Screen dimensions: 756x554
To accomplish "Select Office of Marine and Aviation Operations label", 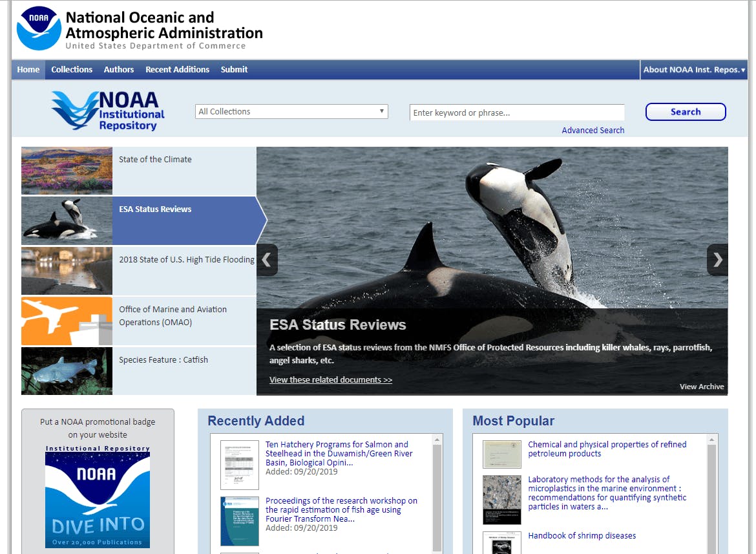I will click(173, 316).
